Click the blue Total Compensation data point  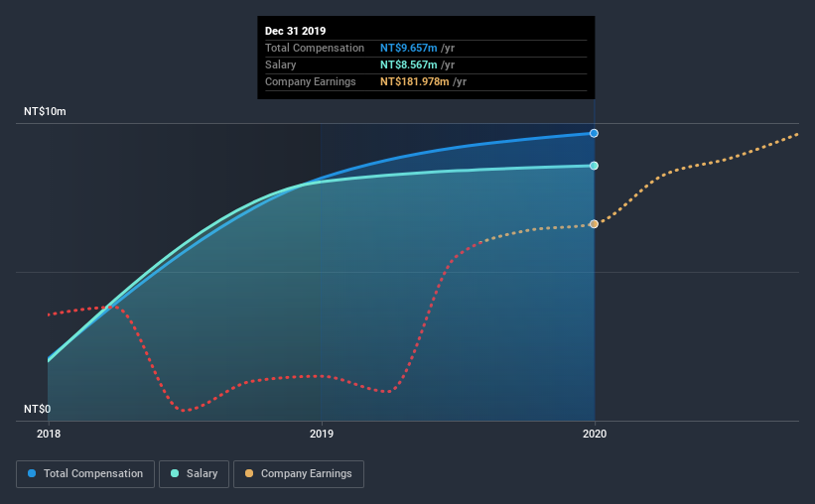click(x=594, y=134)
